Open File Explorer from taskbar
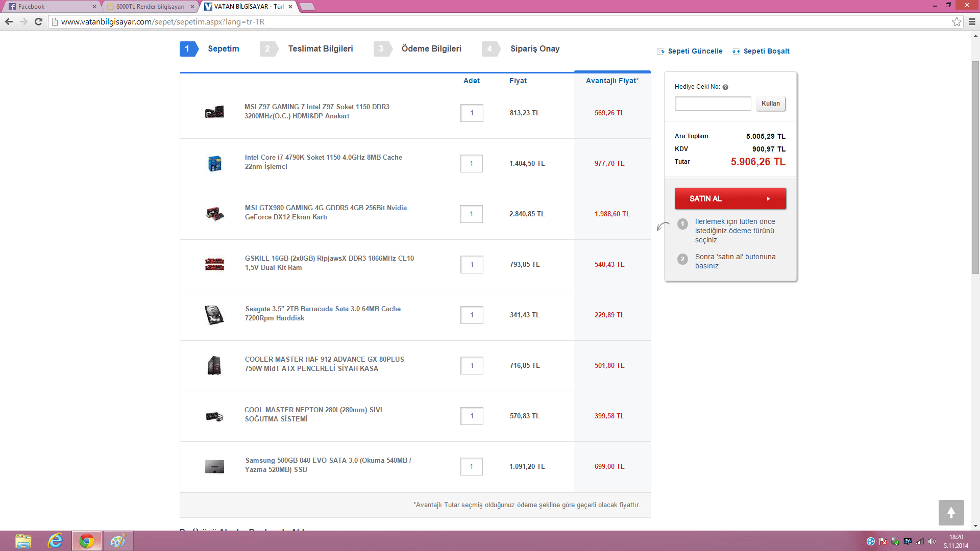 point(23,541)
